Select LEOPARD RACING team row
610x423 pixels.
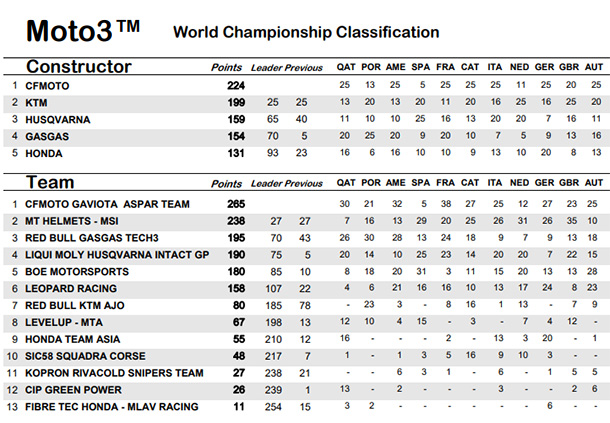coord(307,288)
